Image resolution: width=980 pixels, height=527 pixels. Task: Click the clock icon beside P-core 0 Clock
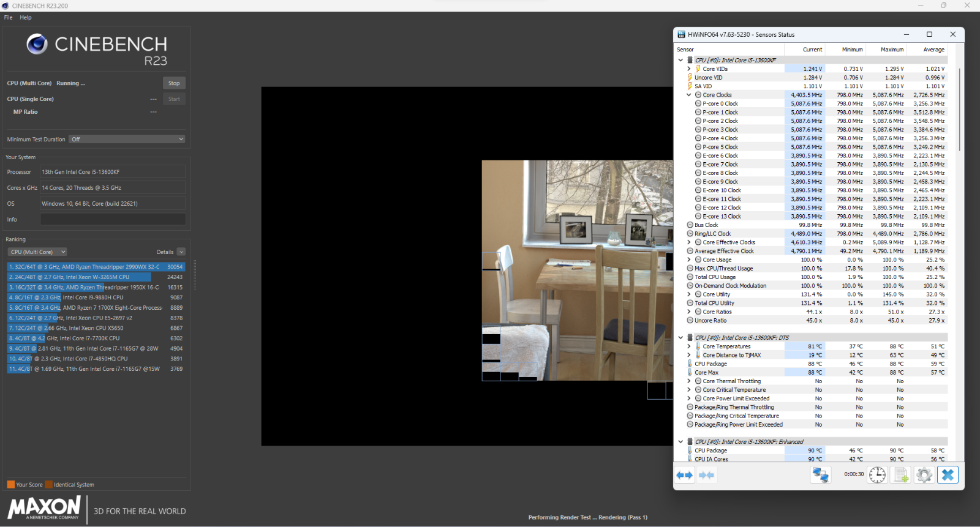pyautogui.click(x=698, y=103)
